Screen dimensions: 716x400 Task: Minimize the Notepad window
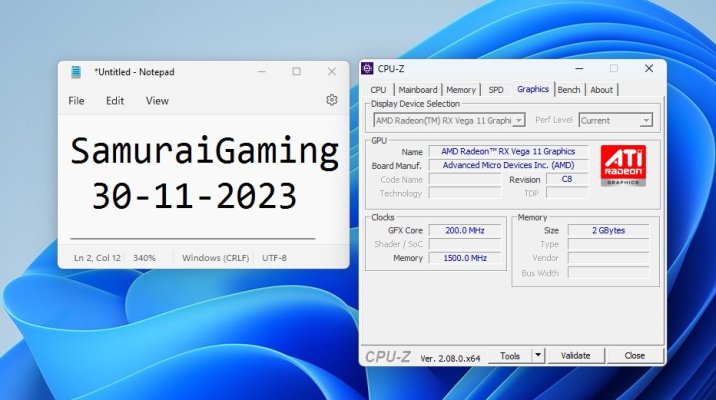pyautogui.click(x=262, y=72)
